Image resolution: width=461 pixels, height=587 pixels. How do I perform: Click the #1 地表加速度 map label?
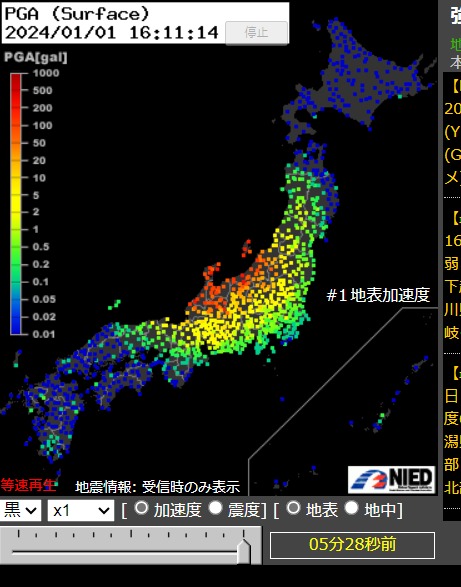(378, 295)
